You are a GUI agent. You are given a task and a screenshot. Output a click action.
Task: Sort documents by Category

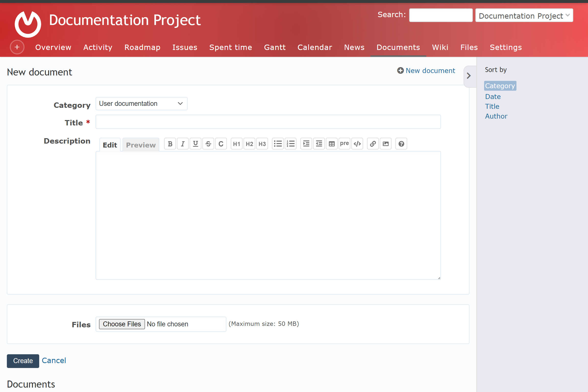[500, 86]
